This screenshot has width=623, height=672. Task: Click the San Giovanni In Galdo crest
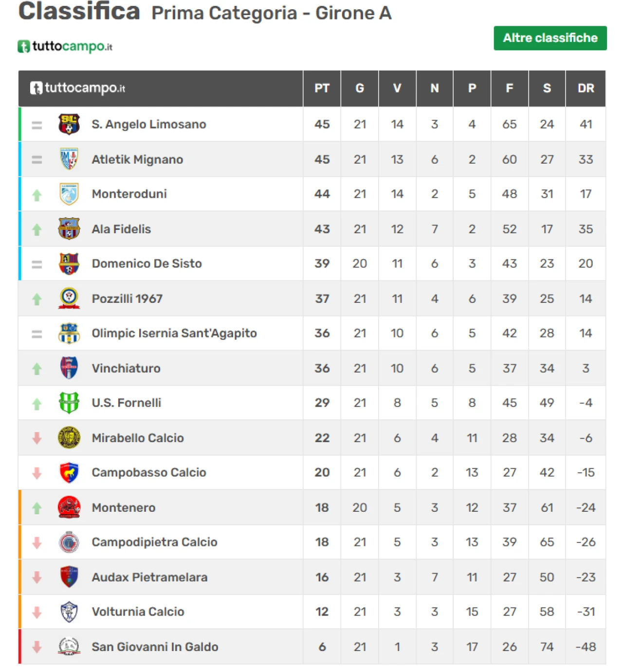pyautogui.click(x=69, y=647)
